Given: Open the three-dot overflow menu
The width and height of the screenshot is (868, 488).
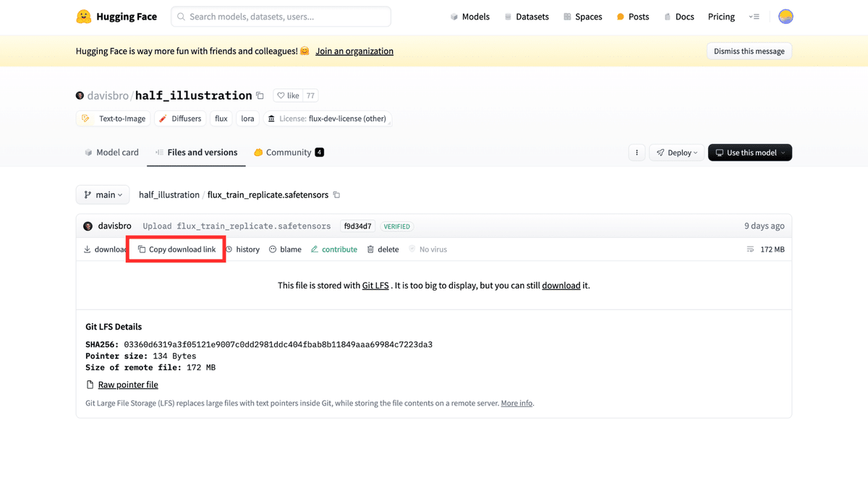Looking at the screenshot, I should pyautogui.click(x=637, y=153).
